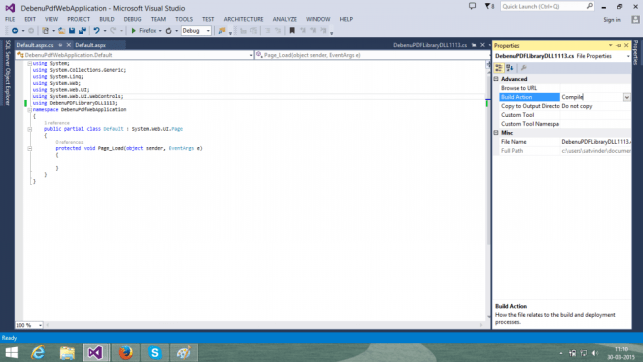
Task: Switch to the Default.aspx tab
Action: pos(91,45)
